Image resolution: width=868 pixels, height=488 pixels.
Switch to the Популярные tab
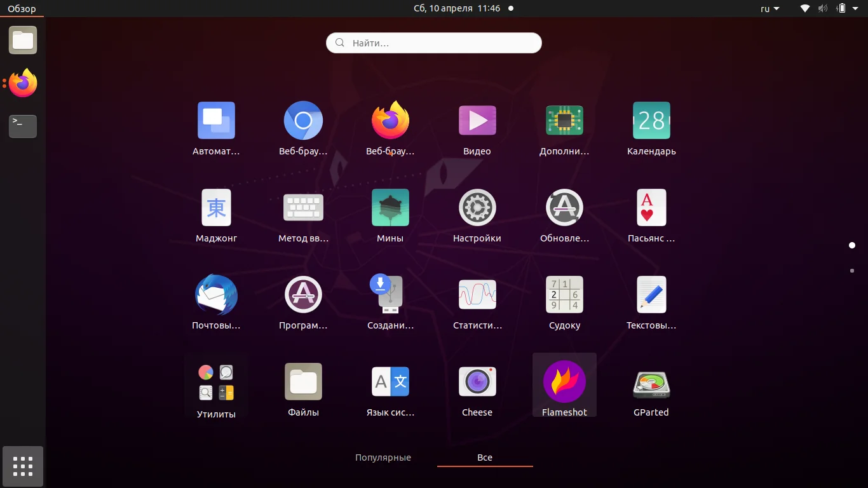383,457
